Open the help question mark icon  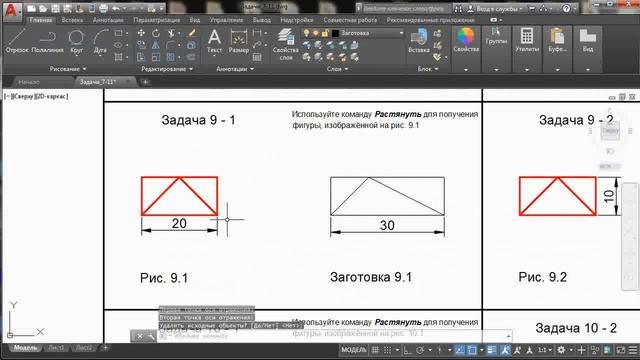[x=566, y=8]
